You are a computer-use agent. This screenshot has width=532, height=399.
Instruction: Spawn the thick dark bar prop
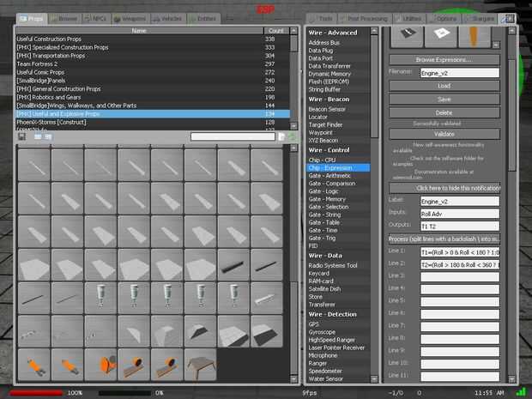(x=233, y=264)
